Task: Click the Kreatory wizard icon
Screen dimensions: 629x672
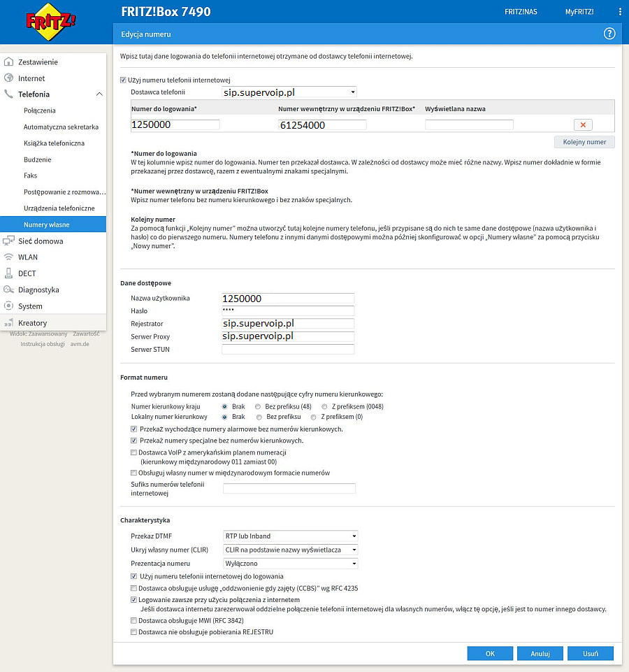Action: (8, 323)
